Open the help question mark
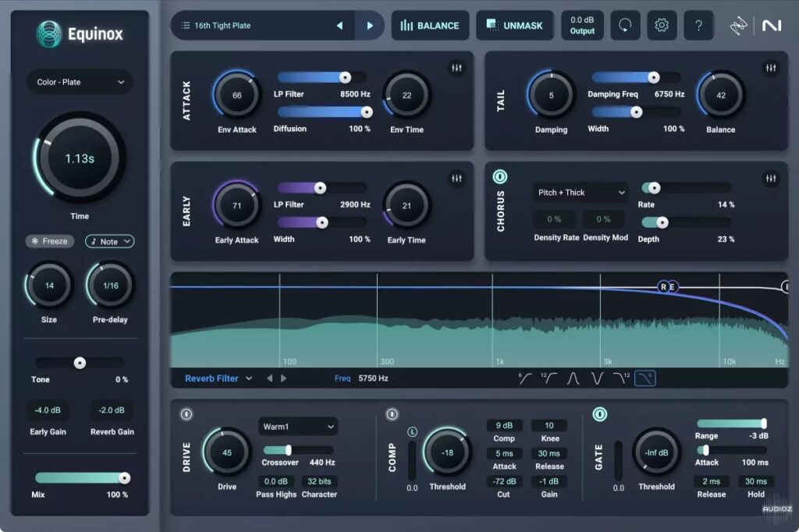Screen dimensions: 799x532 pos(698,26)
